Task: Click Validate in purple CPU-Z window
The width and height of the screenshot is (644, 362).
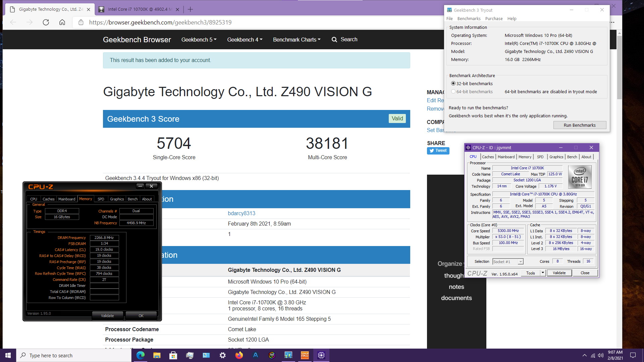Action: (559, 273)
